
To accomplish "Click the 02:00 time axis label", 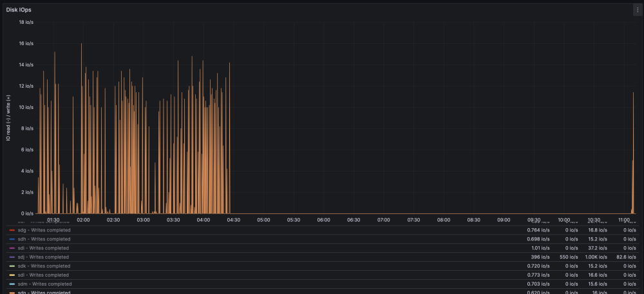I will pyautogui.click(x=83, y=220).
